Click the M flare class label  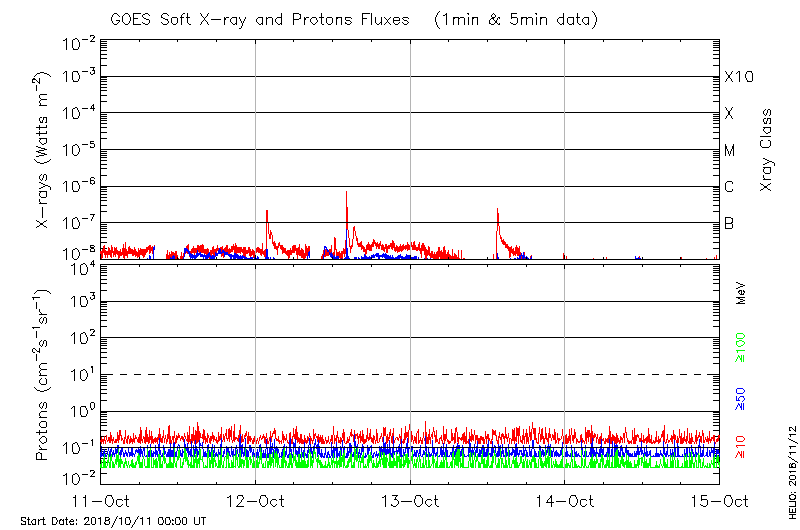(730, 150)
